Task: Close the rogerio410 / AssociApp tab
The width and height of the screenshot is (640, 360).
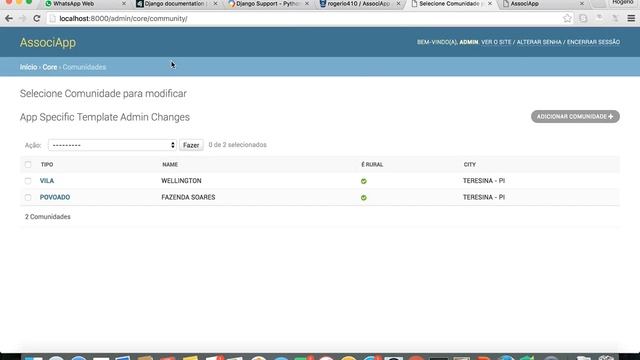Action: tap(398, 4)
